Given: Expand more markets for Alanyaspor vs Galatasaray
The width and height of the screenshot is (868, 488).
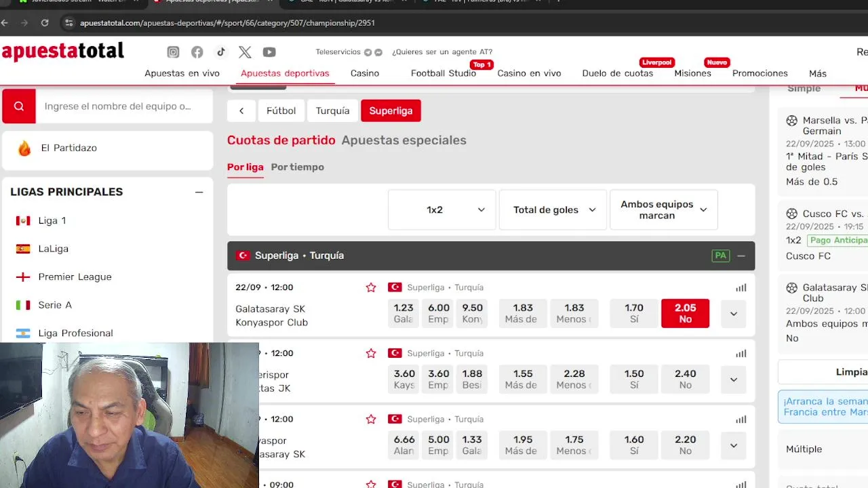Looking at the screenshot, I should [733, 445].
